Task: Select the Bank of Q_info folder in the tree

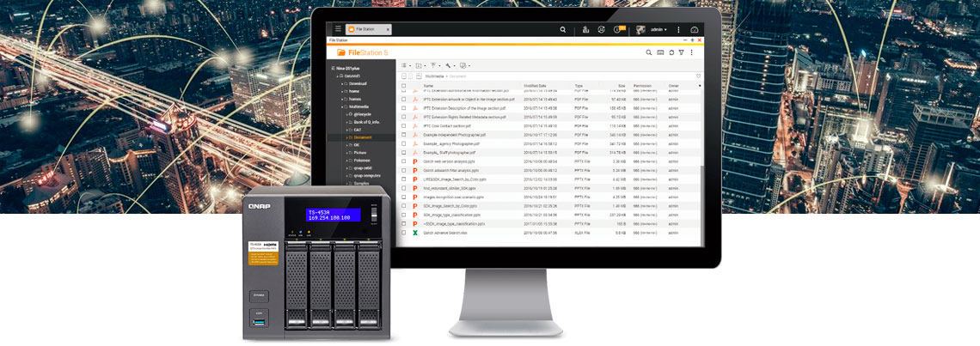Action: [x=367, y=122]
